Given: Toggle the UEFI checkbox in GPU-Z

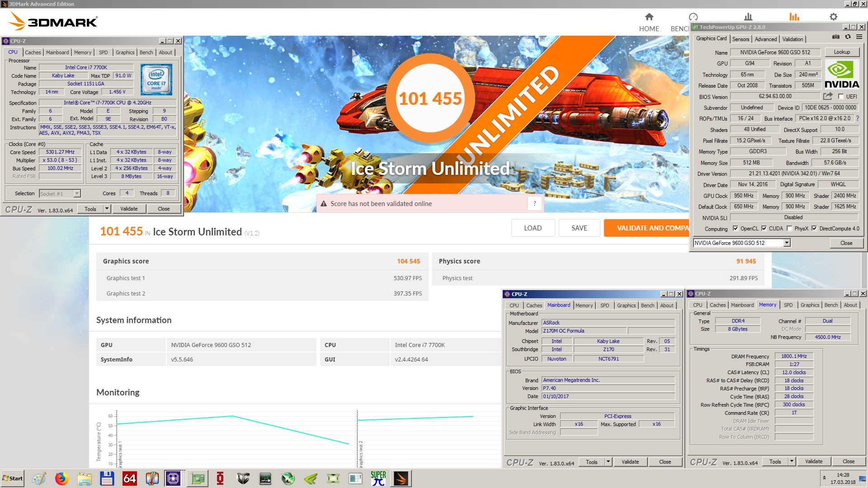Looking at the screenshot, I should pyautogui.click(x=841, y=96).
